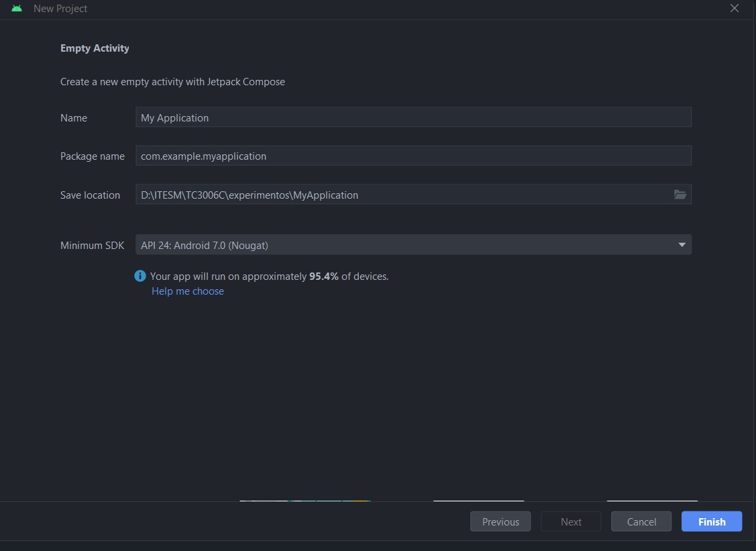Screen dimensions: 756x551
Task: Click into the Name field with My Application
Action: pos(413,117)
